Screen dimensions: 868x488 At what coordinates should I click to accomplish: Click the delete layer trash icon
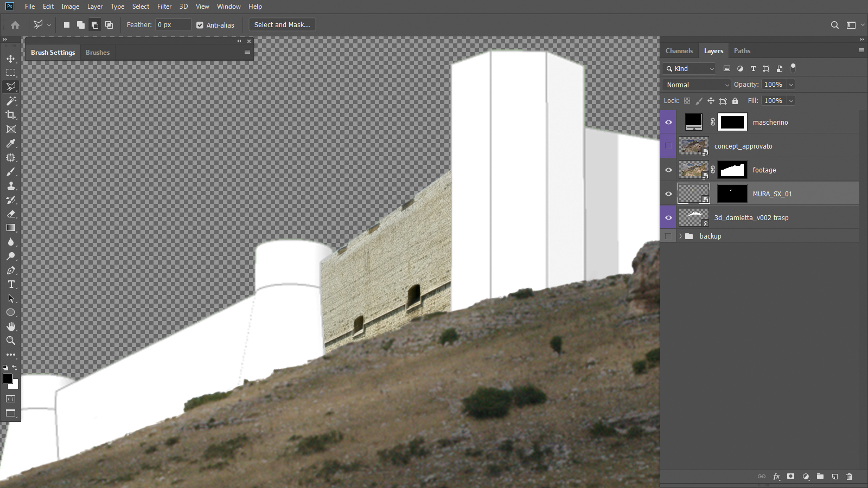point(849,477)
